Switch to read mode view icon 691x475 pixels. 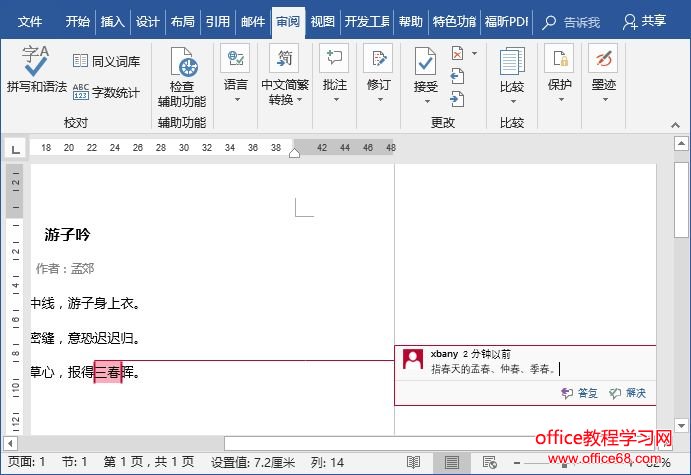pos(413,462)
